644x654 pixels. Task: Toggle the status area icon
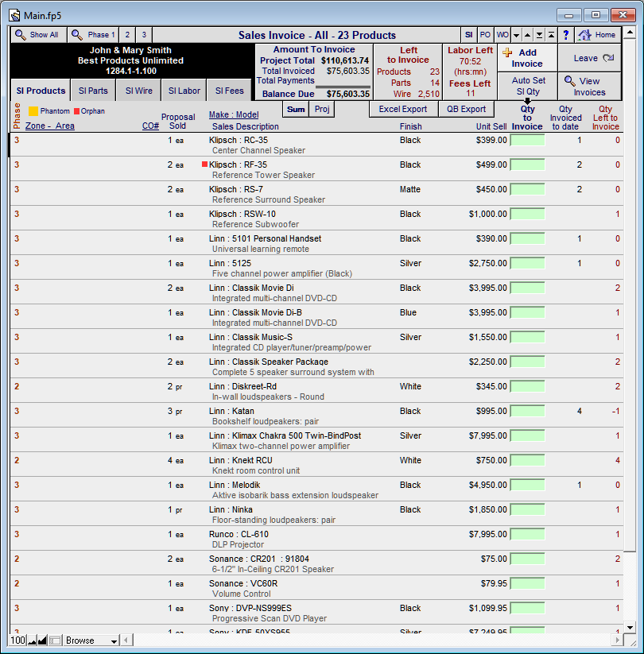[55, 640]
